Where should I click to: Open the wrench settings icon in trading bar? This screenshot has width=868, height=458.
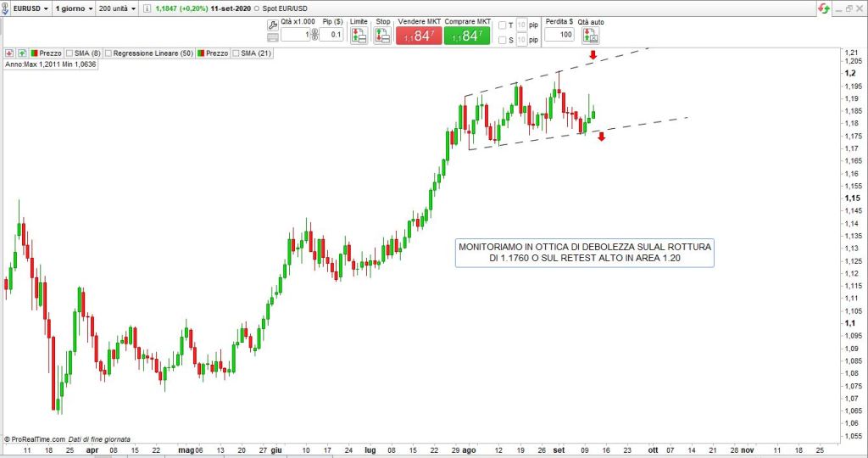coord(273,25)
